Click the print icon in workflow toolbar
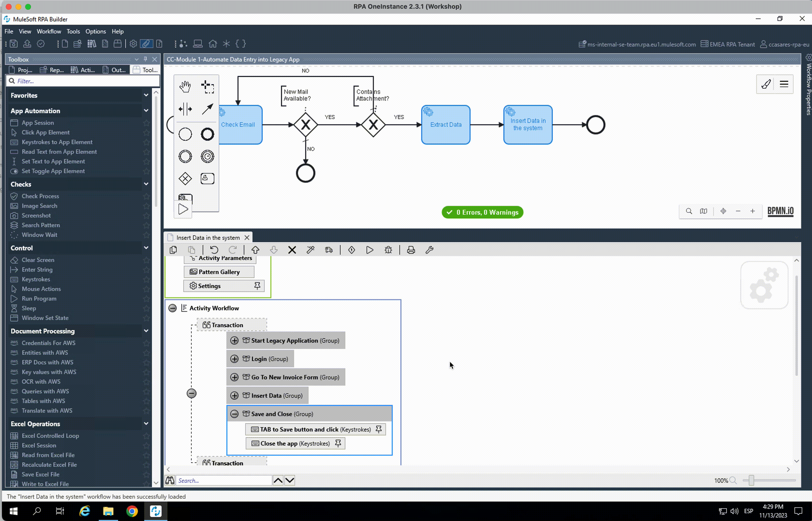The height and width of the screenshot is (521, 812). point(411,250)
